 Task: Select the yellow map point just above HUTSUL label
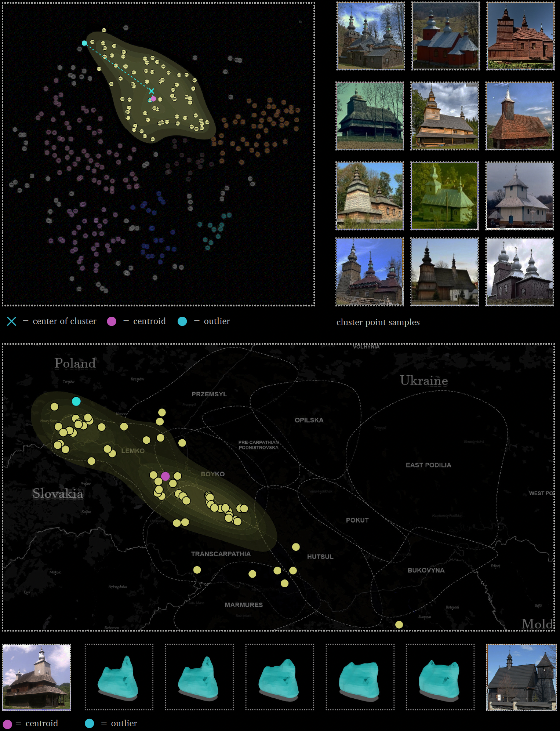(x=296, y=547)
